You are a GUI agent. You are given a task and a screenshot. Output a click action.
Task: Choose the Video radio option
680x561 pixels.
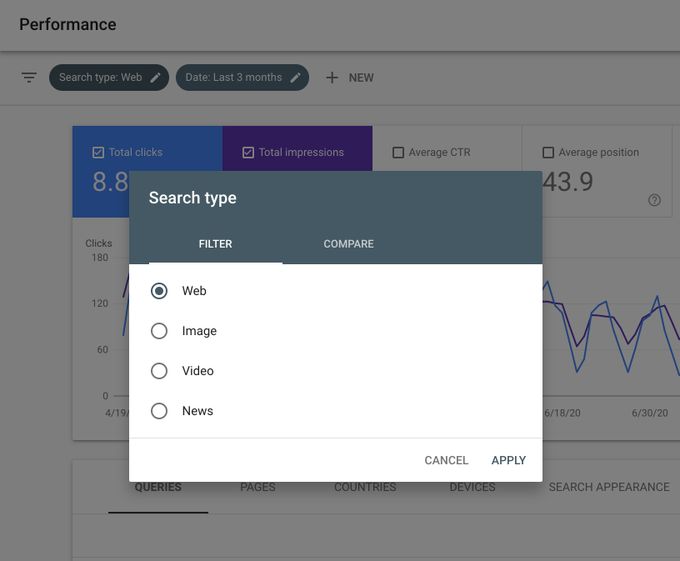(159, 371)
